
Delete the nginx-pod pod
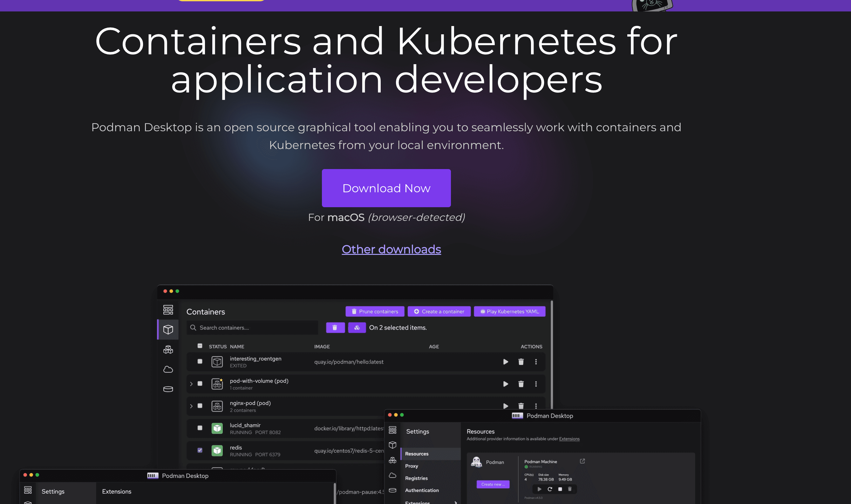(521, 406)
